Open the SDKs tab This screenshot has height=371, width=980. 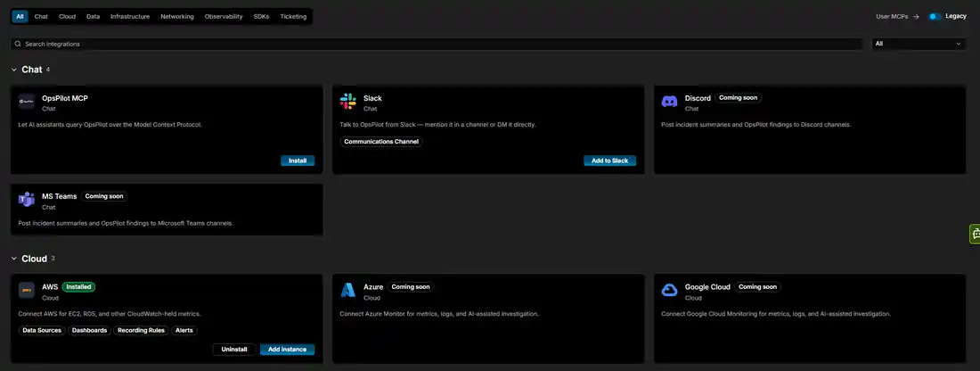pos(261,16)
